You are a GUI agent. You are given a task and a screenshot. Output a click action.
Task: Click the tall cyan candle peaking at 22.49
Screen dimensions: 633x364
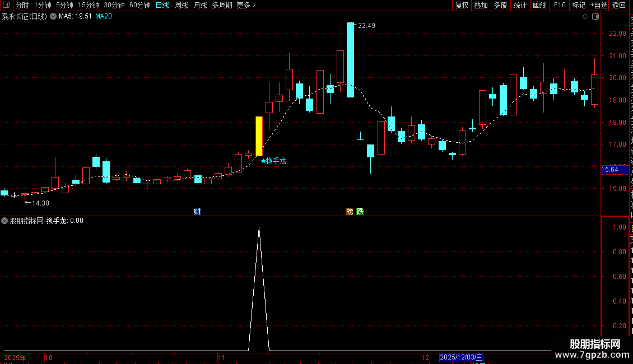351,60
